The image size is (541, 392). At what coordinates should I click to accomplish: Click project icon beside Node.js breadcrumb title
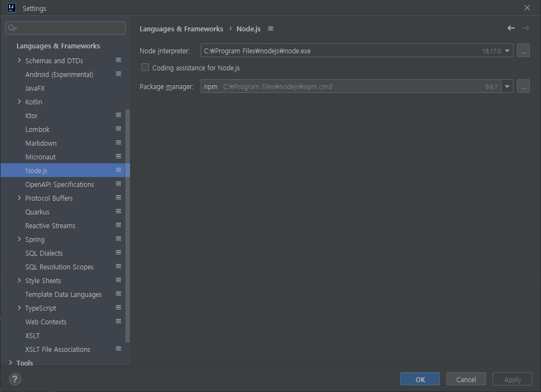[x=271, y=29]
